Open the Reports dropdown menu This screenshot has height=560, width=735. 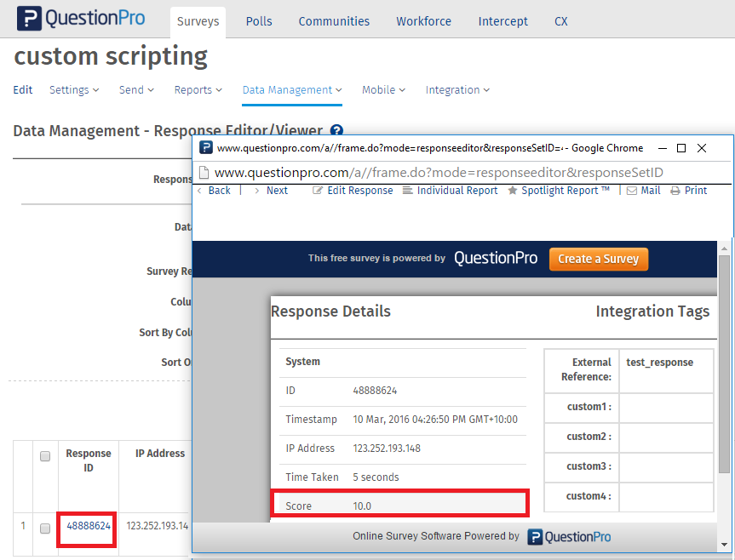198,90
